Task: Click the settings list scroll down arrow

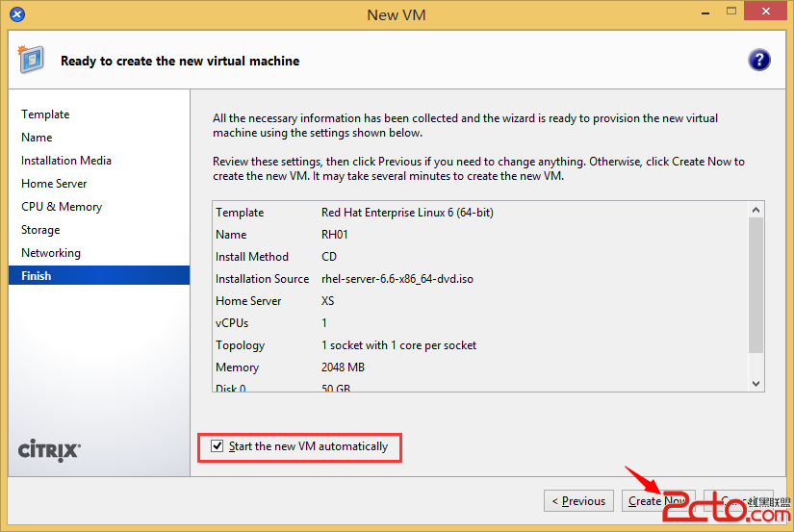Action: tap(756, 384)
